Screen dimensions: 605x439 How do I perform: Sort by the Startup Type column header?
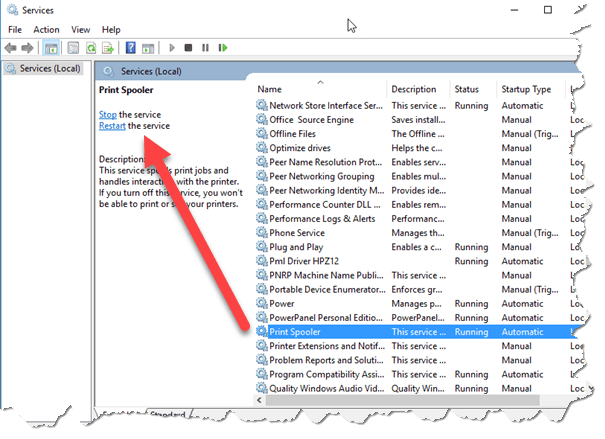pyautogui.click(x=527, y=90)
